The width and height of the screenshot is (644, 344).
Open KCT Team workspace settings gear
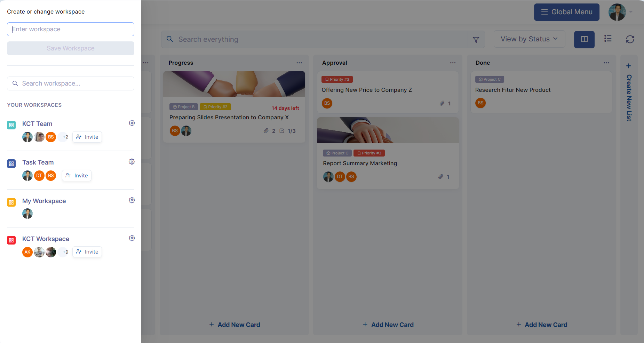click(x=132, y=123)
